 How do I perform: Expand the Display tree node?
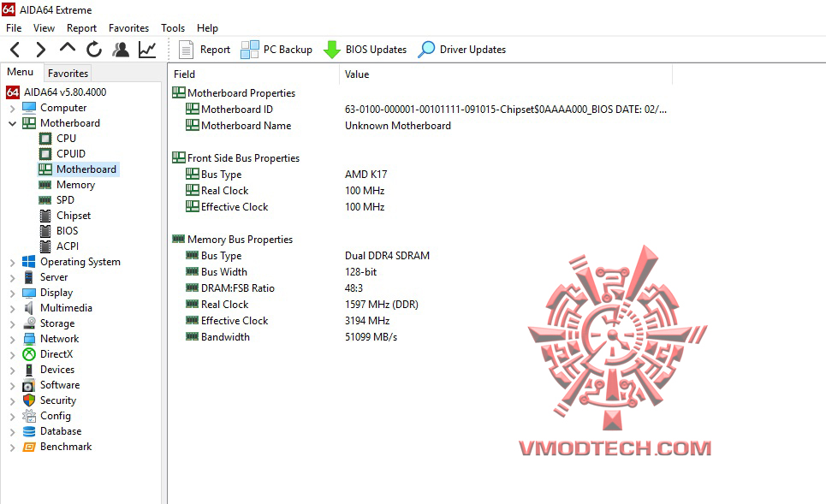(x=12, y=294)
